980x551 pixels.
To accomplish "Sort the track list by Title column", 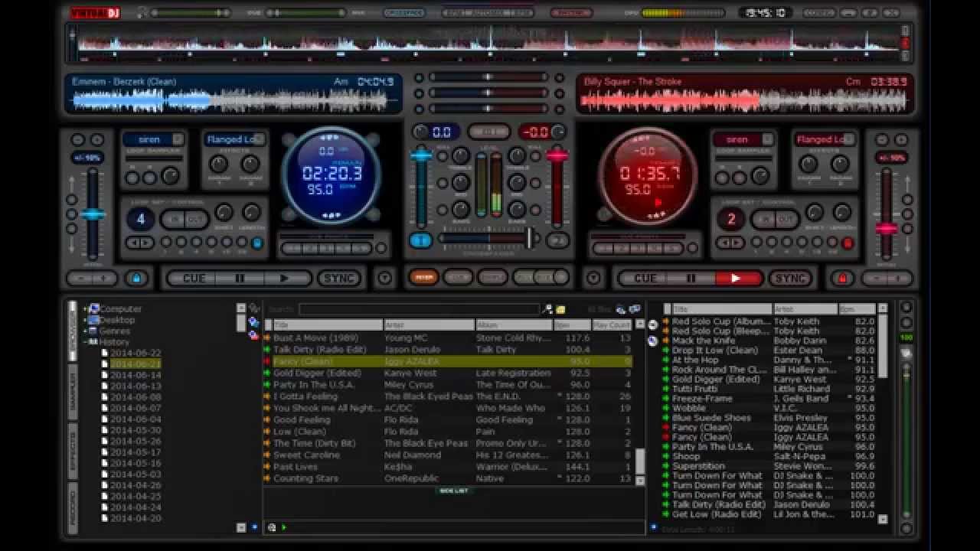I will (327, 325).
